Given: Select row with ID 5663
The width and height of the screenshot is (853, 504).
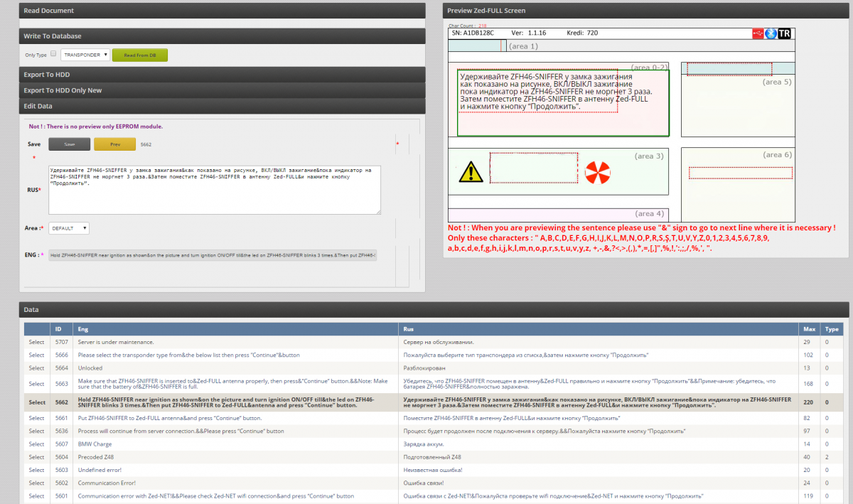Looking at the screenshot, I should pos(36,384).
